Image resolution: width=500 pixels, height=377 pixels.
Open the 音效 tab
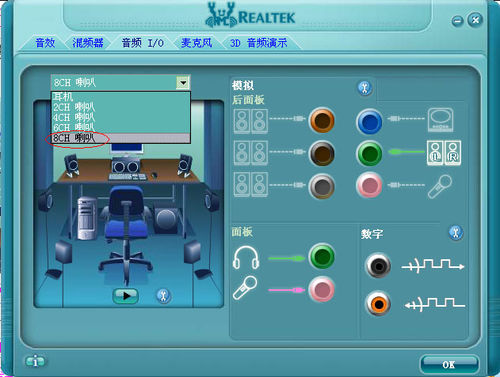pos(45,43)
